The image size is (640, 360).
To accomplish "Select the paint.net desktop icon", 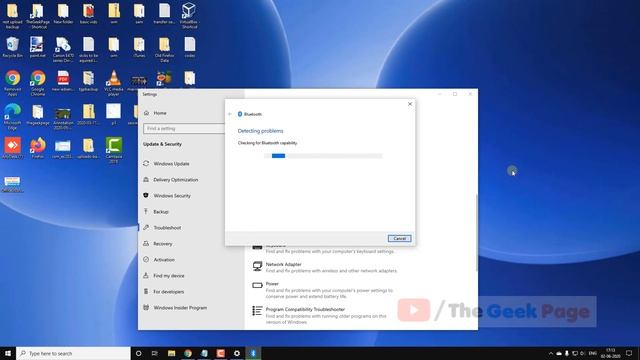I will [38, 47].
